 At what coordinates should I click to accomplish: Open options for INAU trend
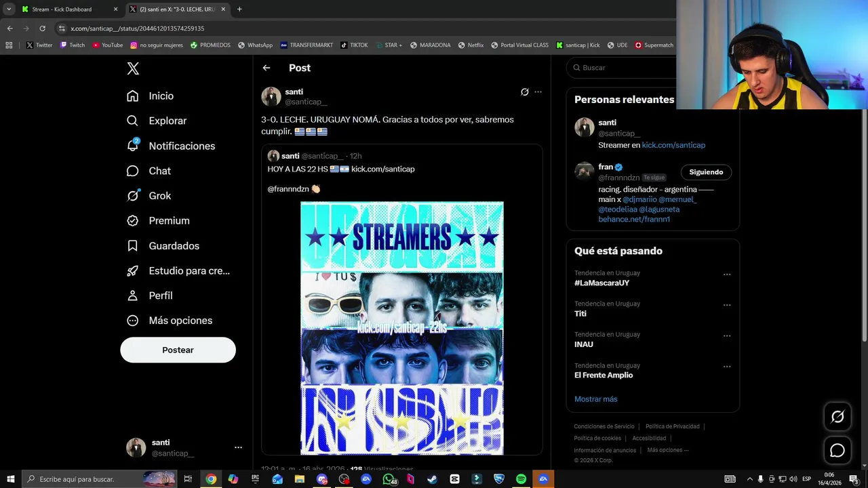(x=727, y=335)
